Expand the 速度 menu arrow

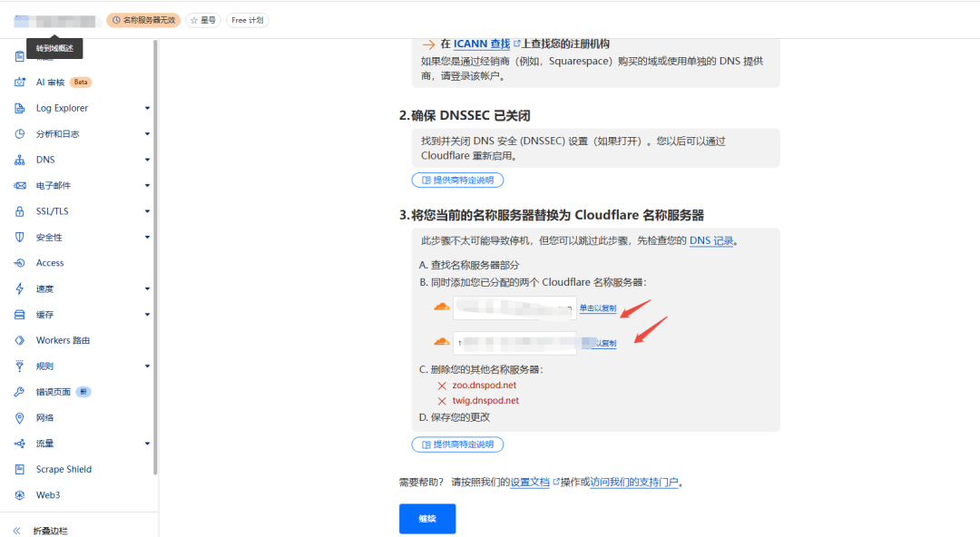(148, 288)
